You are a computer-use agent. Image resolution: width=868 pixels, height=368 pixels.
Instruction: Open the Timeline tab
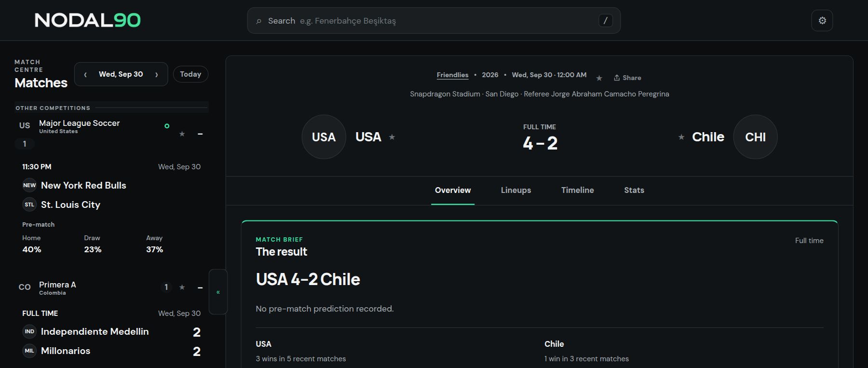(x=577, y=190)
